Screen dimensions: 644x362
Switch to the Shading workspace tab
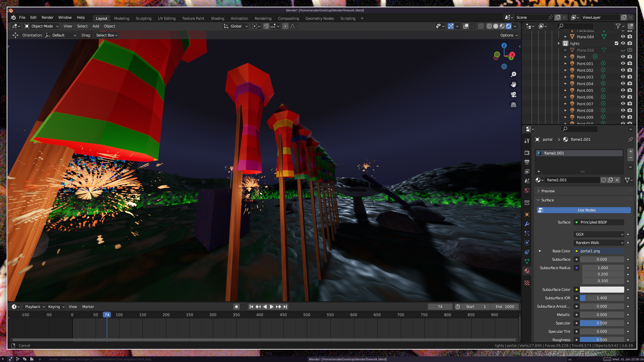click(x=217, y=18)
